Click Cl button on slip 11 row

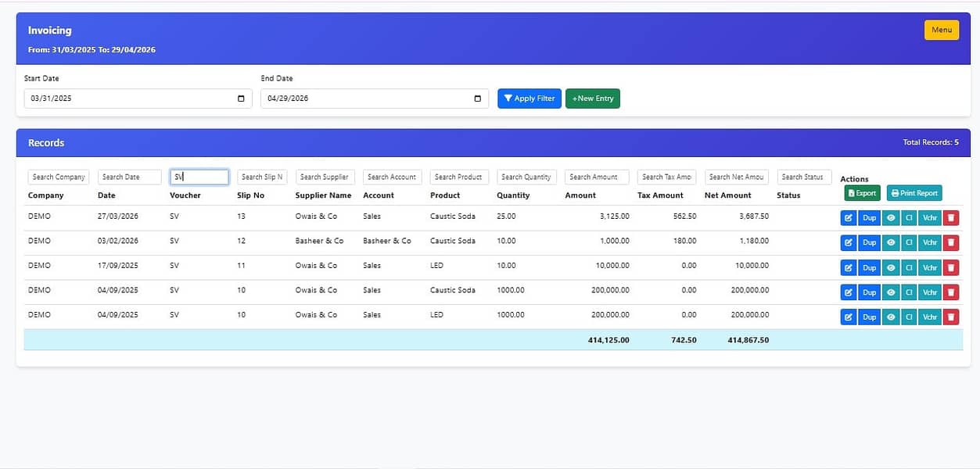click(x=909, y=267)
